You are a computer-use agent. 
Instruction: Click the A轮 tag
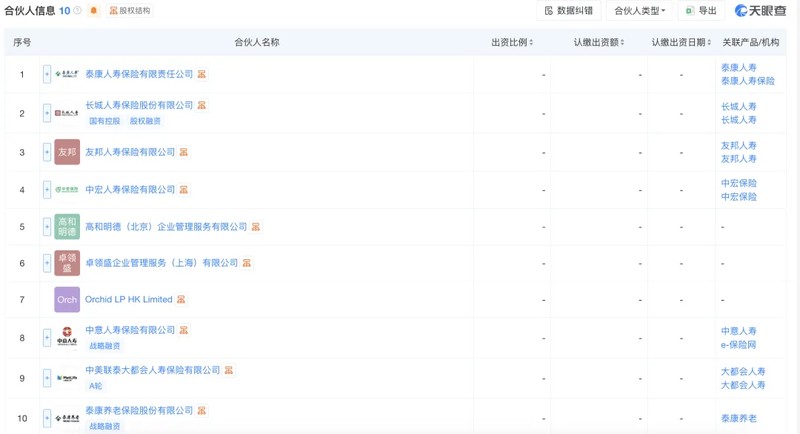95,386
